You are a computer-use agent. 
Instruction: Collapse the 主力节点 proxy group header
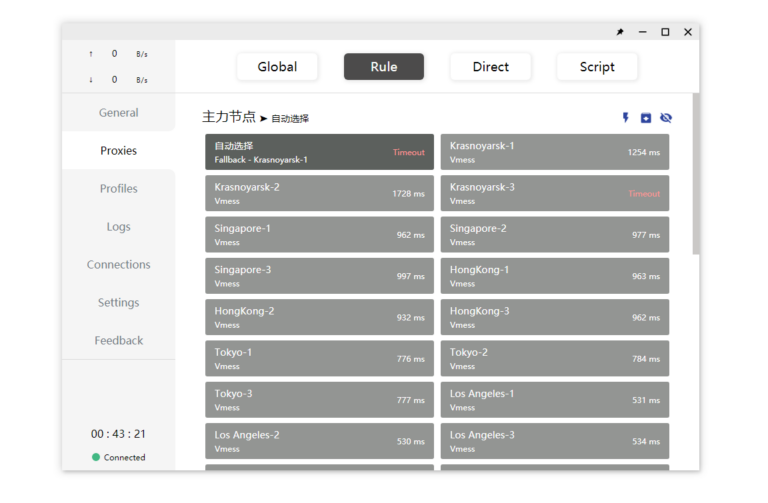(229, 117)
